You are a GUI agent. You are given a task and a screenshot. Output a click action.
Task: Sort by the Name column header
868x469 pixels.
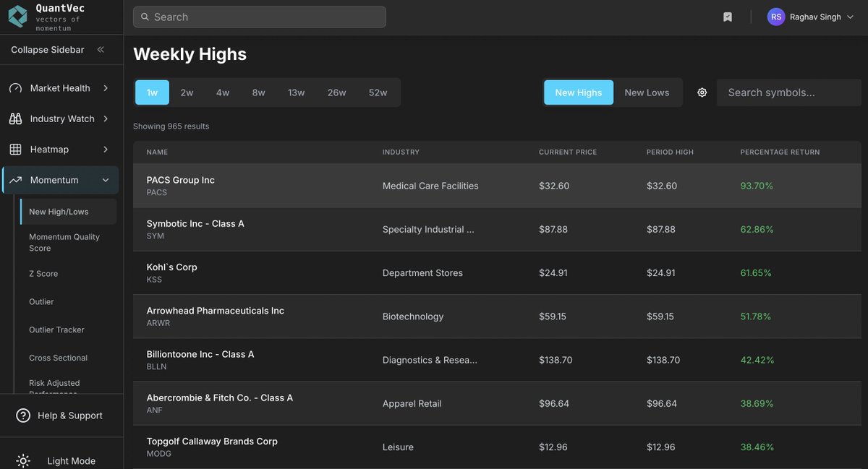point(157,152)
